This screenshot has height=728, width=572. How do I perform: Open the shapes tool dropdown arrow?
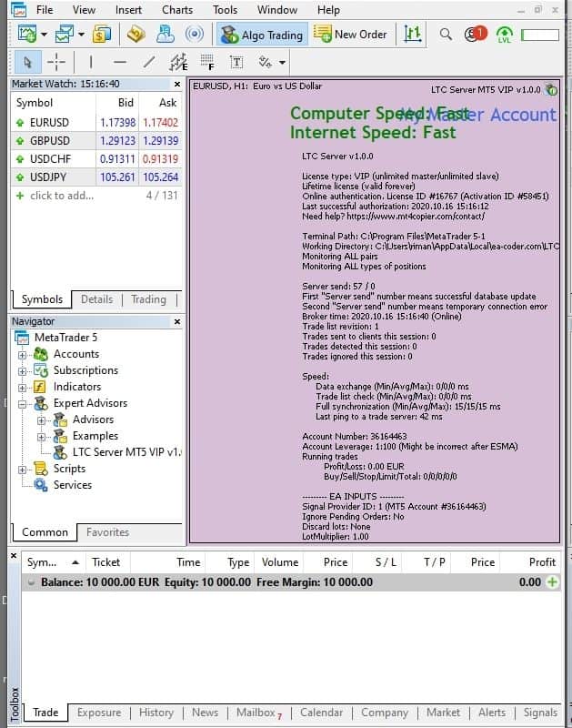point(282,62)
